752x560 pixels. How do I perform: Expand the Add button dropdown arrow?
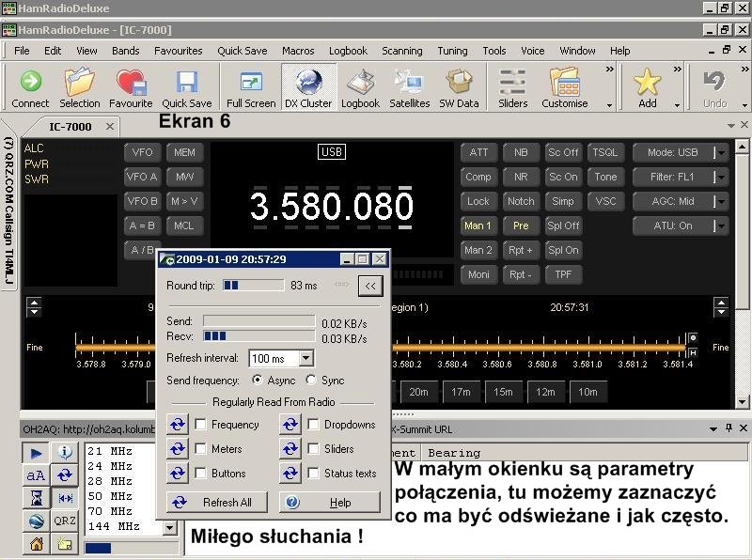(677, 105)
